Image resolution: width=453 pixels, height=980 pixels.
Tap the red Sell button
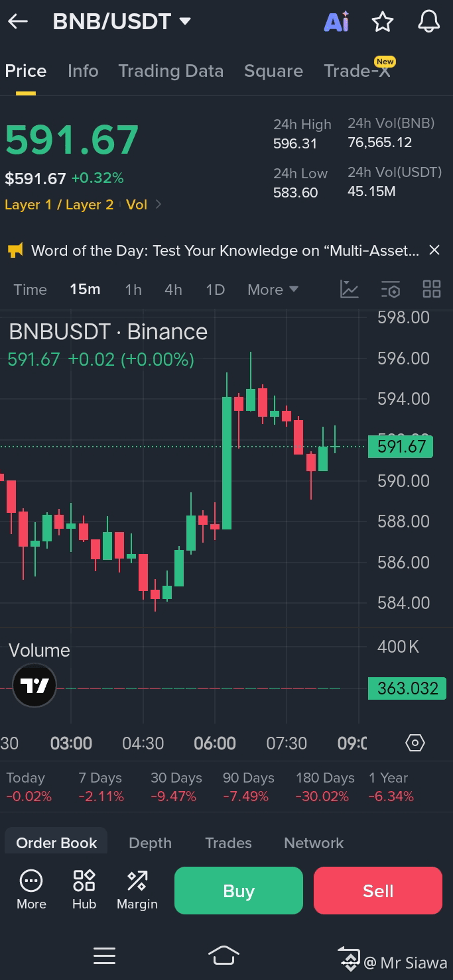(378, 891)
